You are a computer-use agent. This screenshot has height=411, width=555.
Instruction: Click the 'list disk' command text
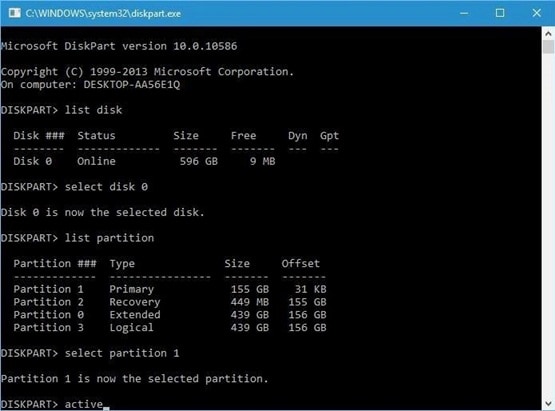(x=93, y=110)
